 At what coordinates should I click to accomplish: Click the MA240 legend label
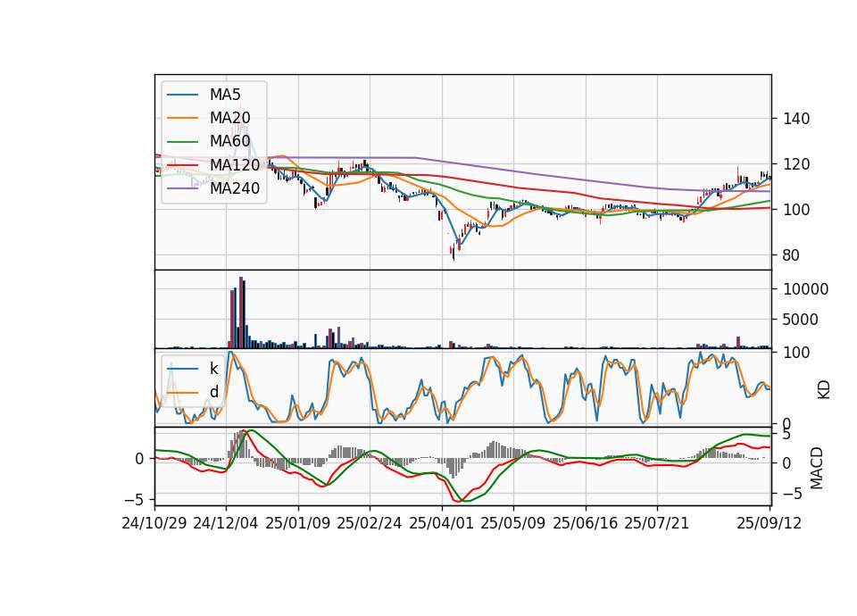pyautogui.click(x=235, y=188)
